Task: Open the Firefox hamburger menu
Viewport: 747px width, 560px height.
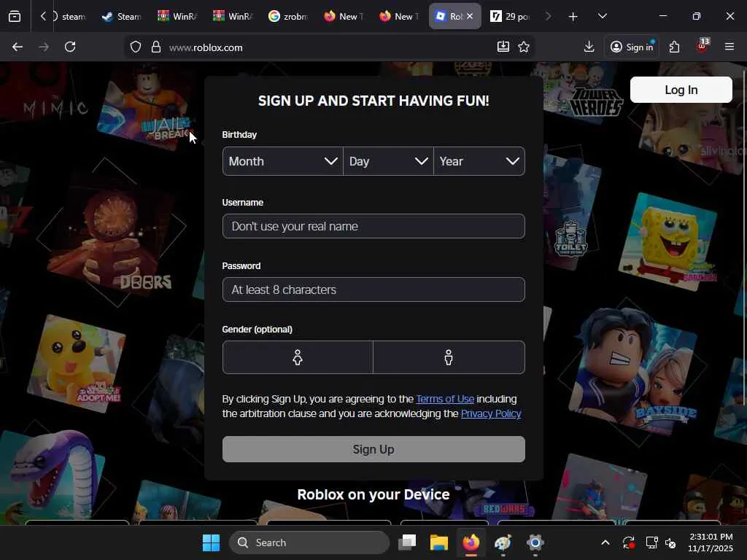Action: [729, 47]
